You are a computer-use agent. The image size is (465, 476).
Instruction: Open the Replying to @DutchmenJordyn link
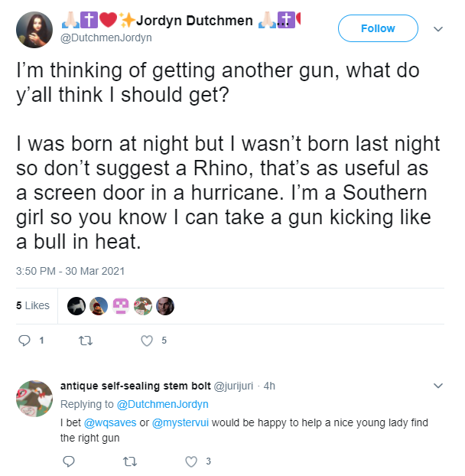163,404
